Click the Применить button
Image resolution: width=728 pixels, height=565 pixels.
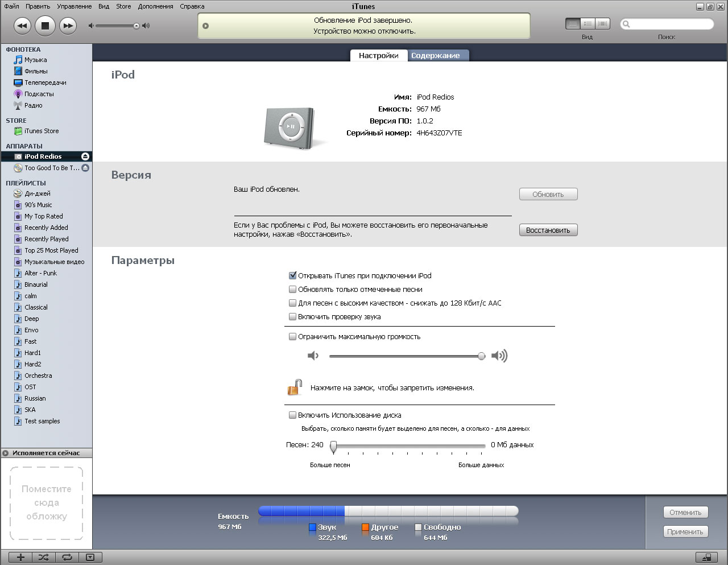pyautogui.click(x=686, y=531)
